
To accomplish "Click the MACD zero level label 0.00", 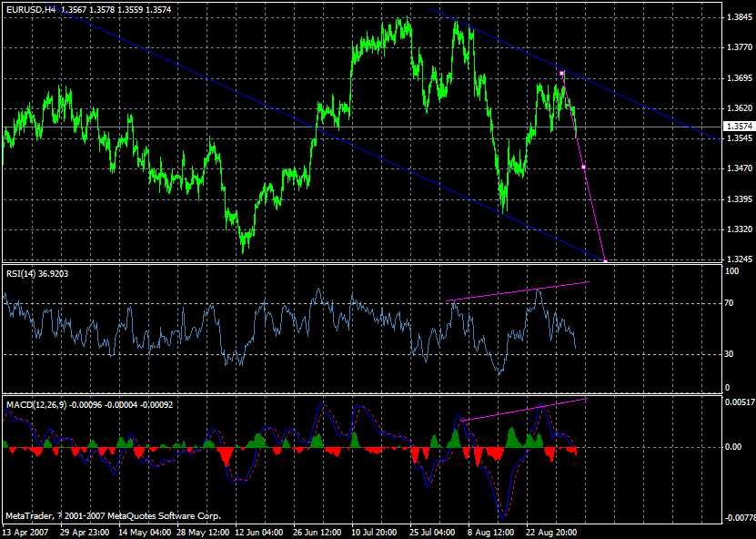I will pos(734,447).
